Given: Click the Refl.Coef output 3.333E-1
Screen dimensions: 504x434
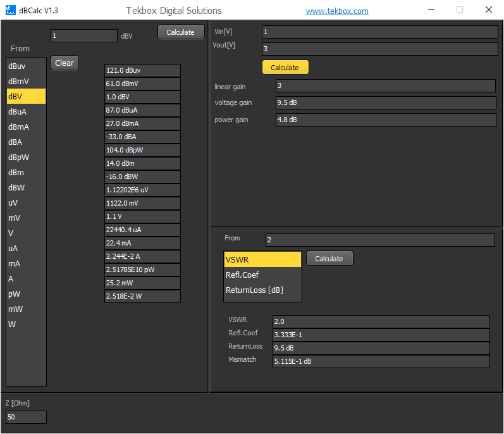Looking at the screenshot, I should click(x=381, y=335).
